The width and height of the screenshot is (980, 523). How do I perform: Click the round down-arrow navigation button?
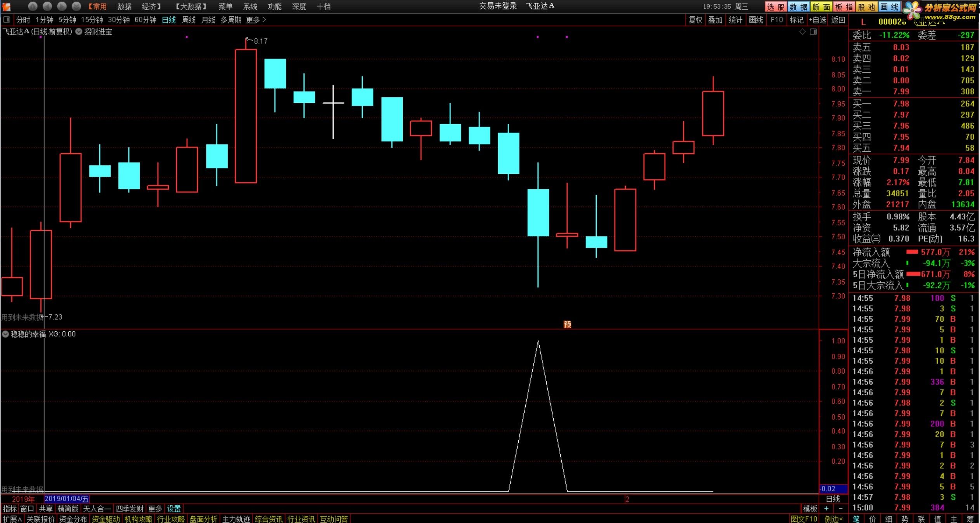(76, 6)
